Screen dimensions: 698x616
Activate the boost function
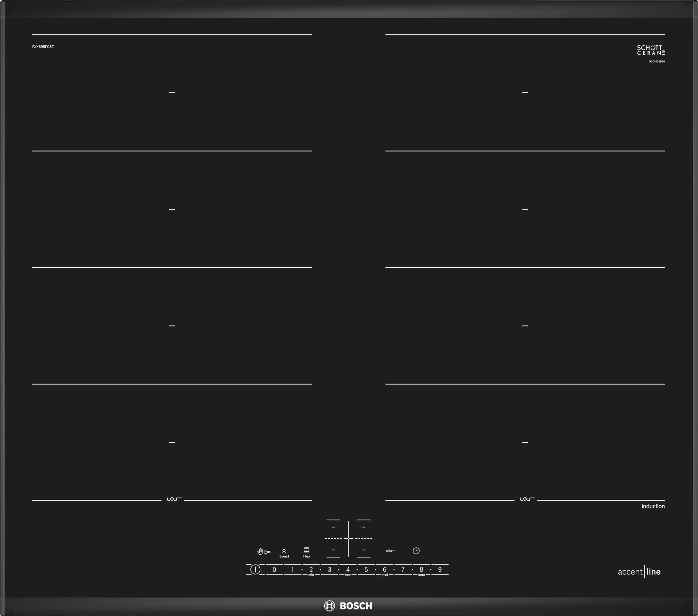284,553
